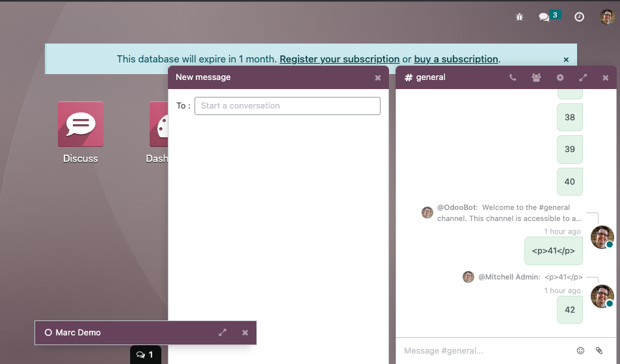Close the Marc Demo chat window
The height and width of the screenshot is (364, 620).
click(245, 333)
